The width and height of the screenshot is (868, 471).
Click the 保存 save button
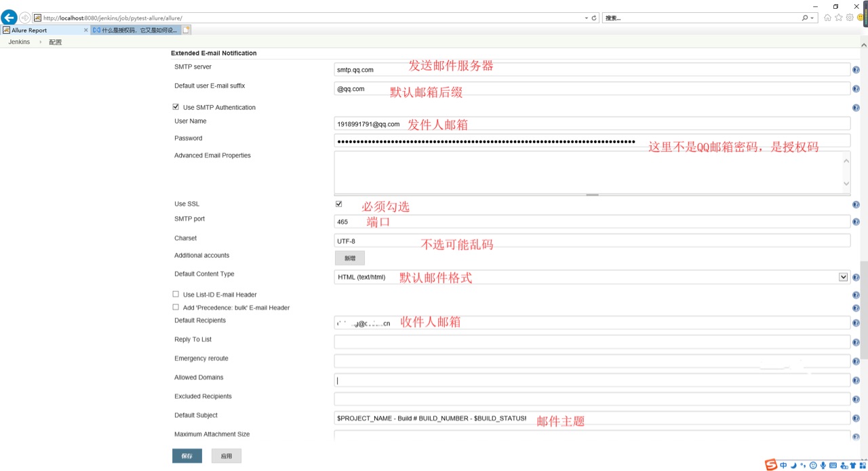[x=187, y=456]
